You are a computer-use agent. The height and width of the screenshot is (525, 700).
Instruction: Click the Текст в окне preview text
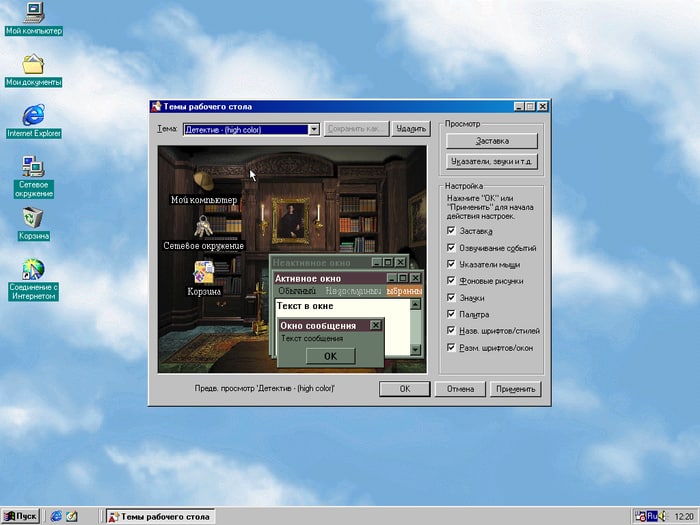[305, 306]
